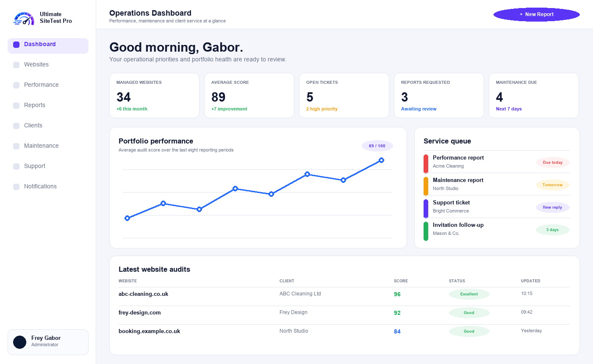Click the score 92 cell
Image resolution: width=593 pixels, height=364 pixels.
pyautogui.click(x=397, y=313)
